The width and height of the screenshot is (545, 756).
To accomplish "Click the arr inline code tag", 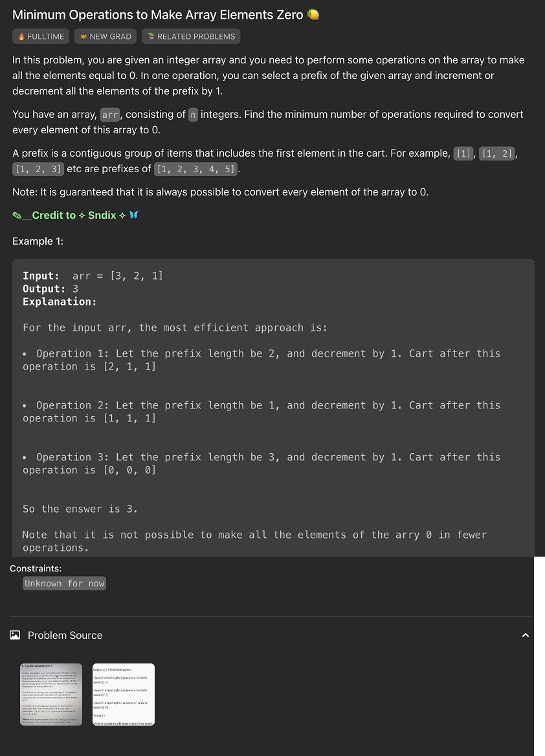I will (110, 114).
